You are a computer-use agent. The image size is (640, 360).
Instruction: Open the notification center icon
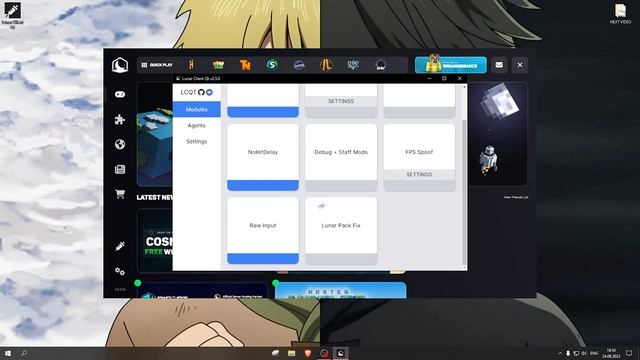point(629,353)
